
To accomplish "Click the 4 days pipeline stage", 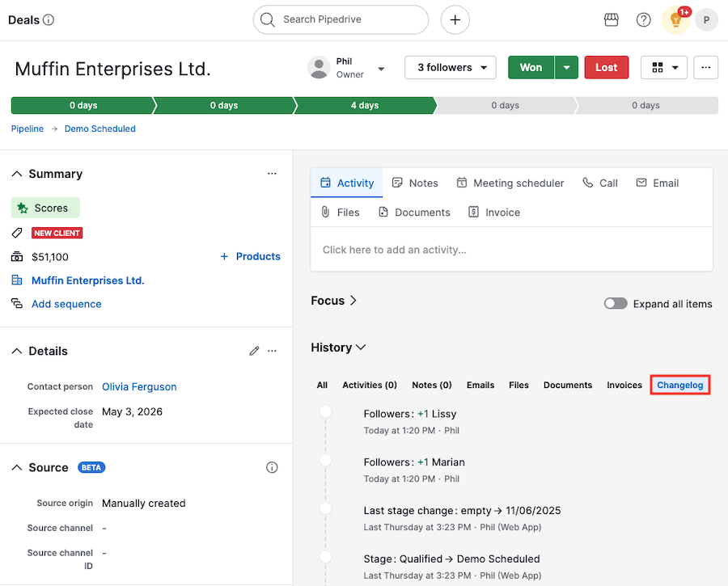I will pos(364,106).
